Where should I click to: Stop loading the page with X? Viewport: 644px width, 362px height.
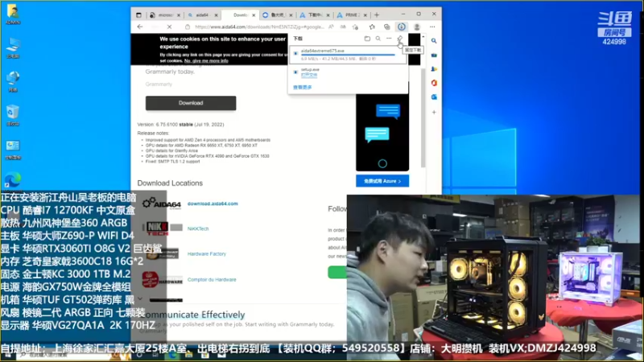(x=169, y=27)
